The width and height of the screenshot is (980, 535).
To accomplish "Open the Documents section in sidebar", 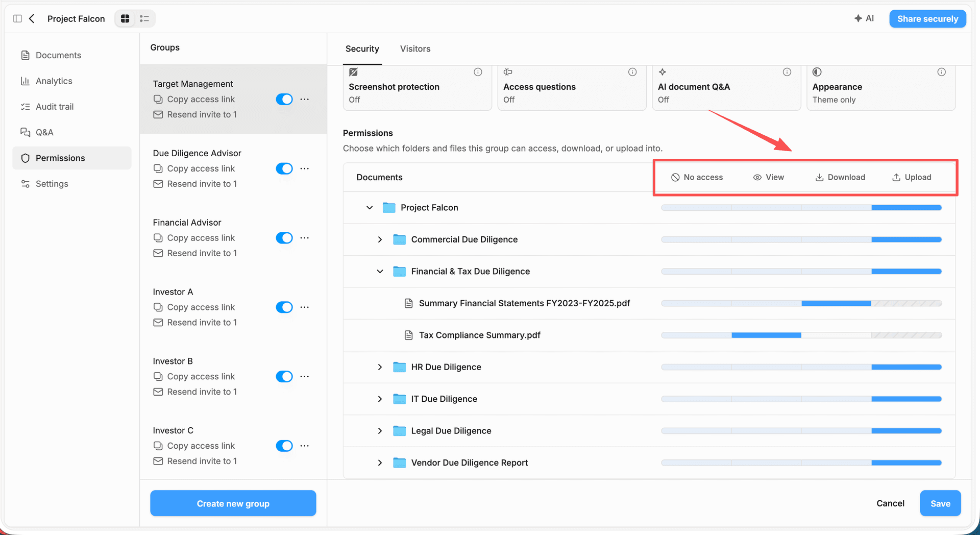I will pyautogui.click(x=72, y=55).
